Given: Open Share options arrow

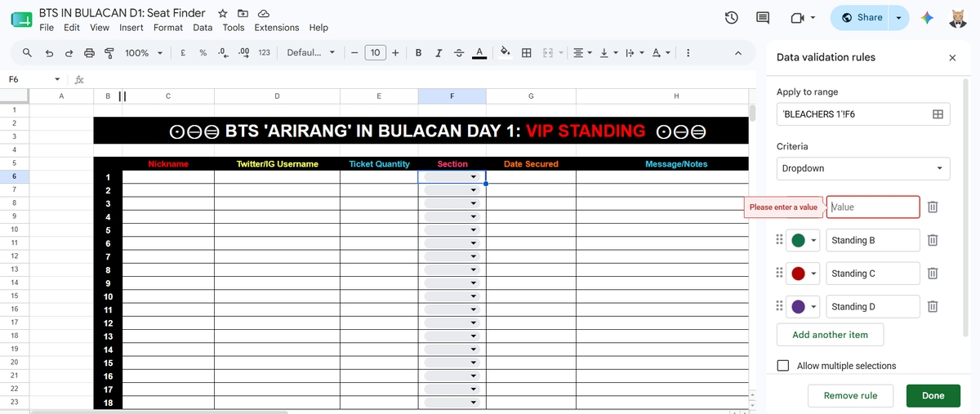Looking at the screenshot, I should 898,18.
